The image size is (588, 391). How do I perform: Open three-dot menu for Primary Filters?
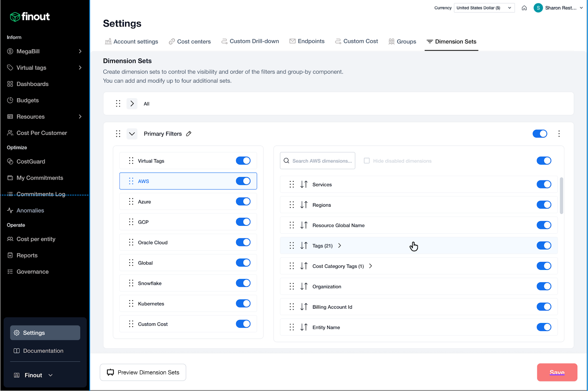point(559,134)
